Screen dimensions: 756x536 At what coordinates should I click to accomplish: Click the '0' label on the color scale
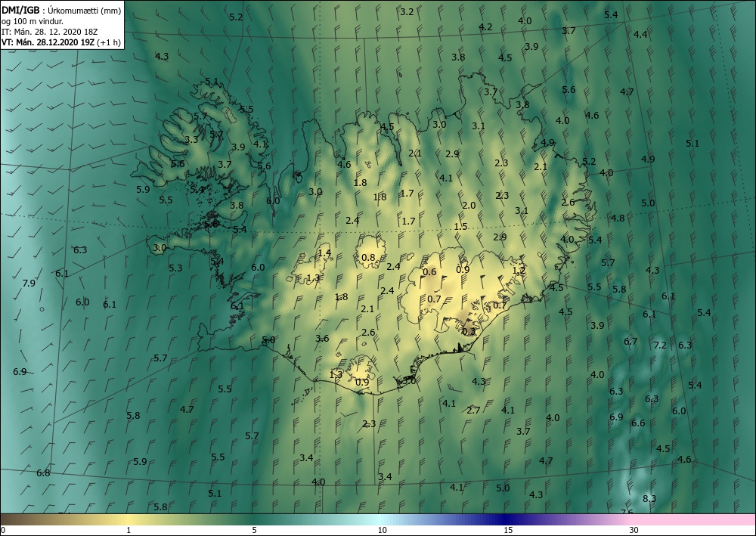click(x=3, y=530)
